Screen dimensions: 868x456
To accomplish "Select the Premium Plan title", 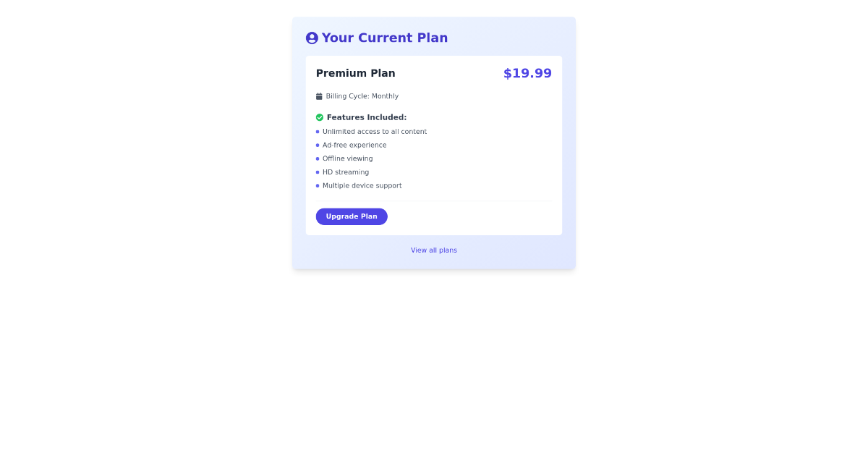I will (x=355, y=72).
